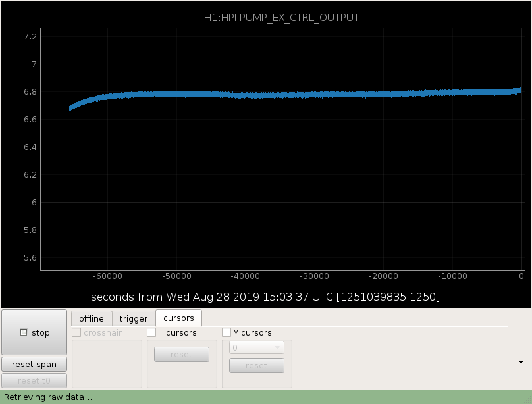Click the stop square icon
This screenshot has height=404, width=532.
24,332
